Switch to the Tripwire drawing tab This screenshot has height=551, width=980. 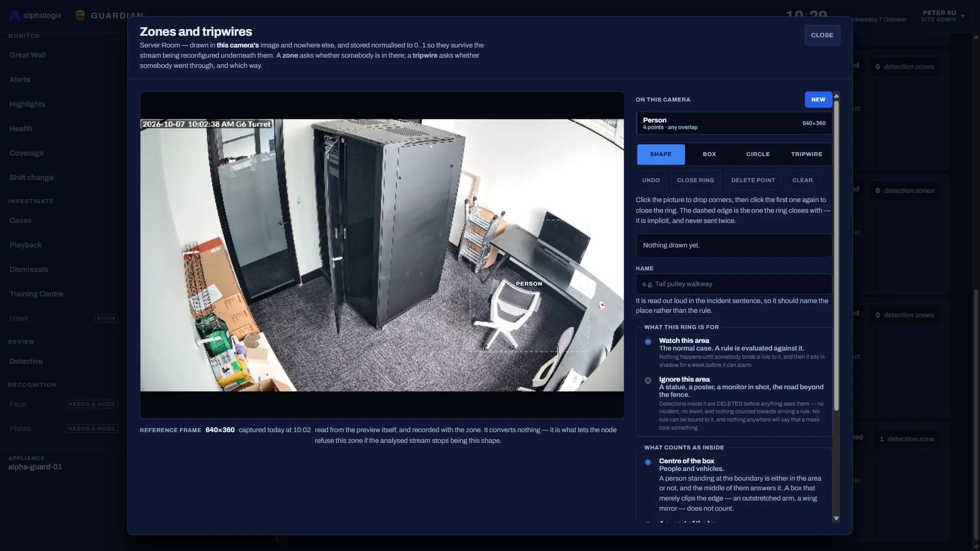coord(806,154)
